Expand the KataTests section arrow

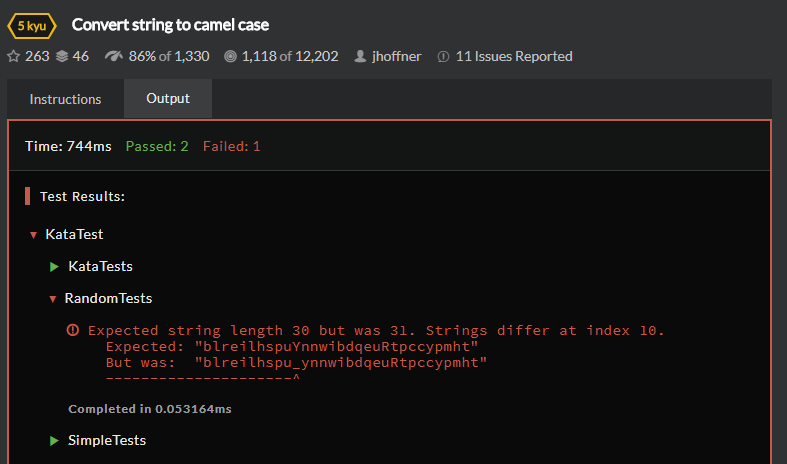click(54, 267)
